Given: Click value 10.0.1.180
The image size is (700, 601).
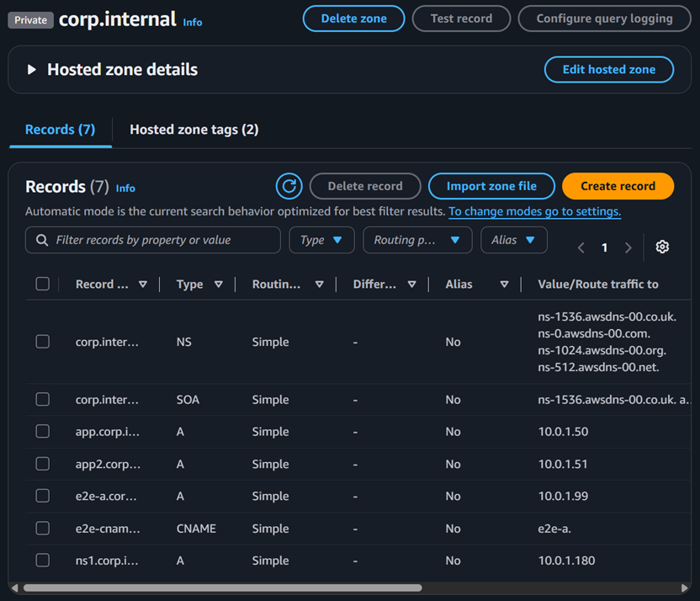Looking at the screenshot, I should 566,561.
